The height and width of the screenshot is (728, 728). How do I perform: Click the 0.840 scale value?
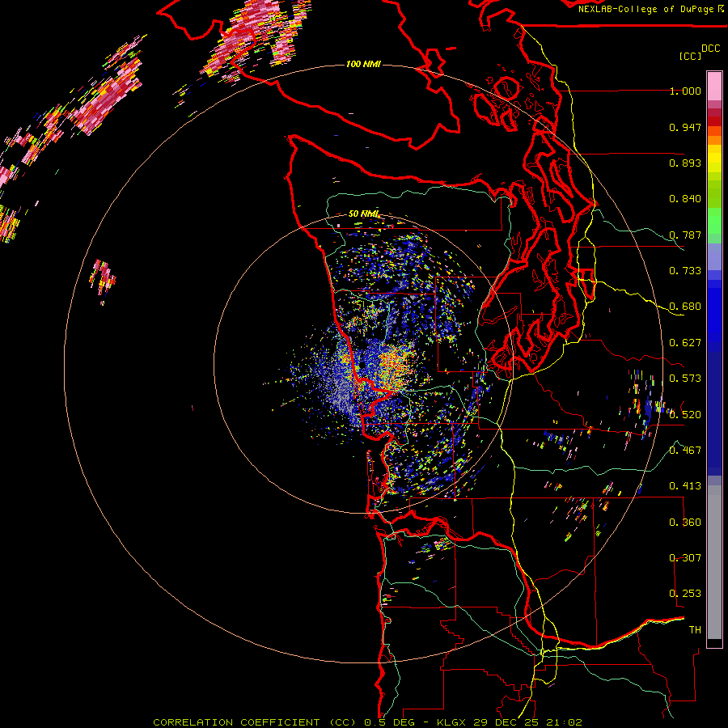685,199
